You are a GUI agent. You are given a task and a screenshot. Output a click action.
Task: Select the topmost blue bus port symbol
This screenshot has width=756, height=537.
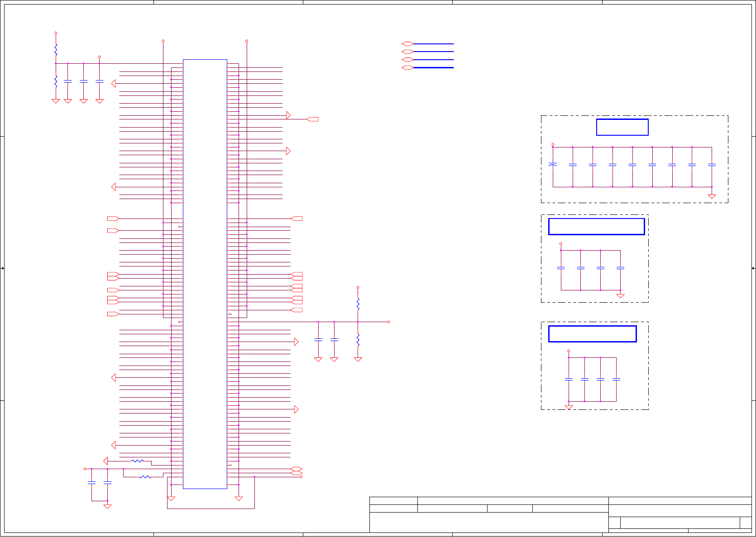click(407, 44)
